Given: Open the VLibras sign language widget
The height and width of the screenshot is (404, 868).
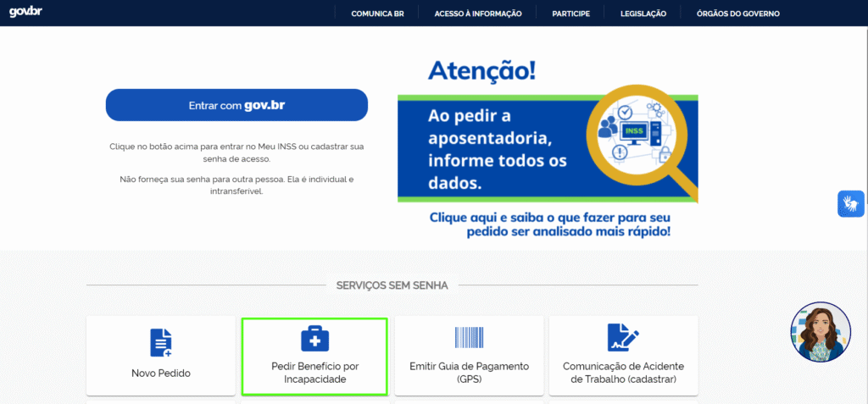Looking at the screenshot, I should click(x=850, y=204).
